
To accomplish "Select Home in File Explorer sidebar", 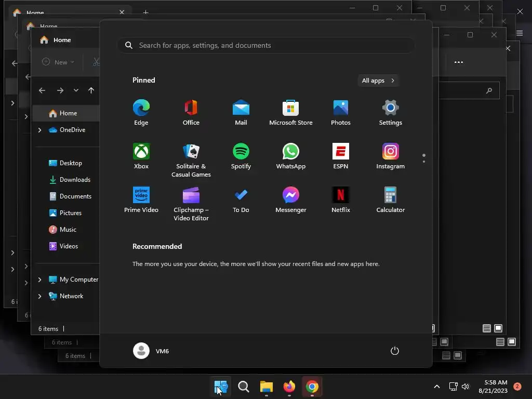I will pos(66,113).
